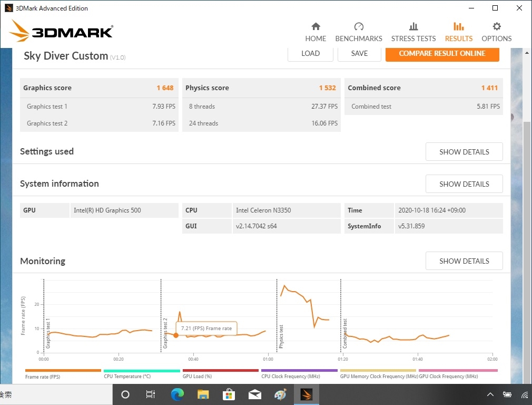
Task: Open Task View in taskbar
Action: pyautogui.click(x=150, y=394)
